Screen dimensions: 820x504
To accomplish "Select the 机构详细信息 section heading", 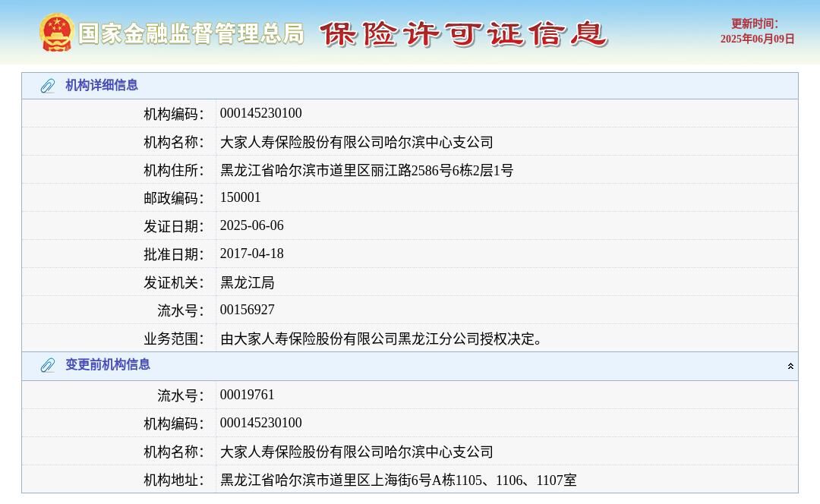I will 102,85.
